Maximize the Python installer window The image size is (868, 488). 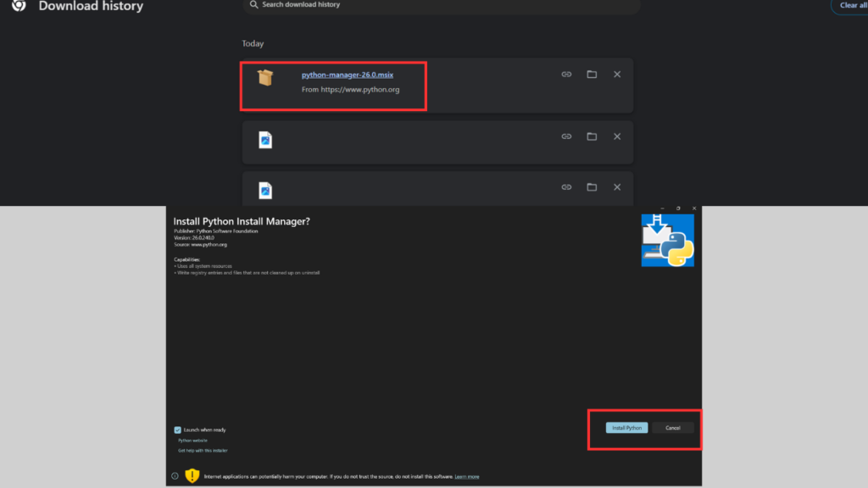pyautogui.click(x=678, y=208)
